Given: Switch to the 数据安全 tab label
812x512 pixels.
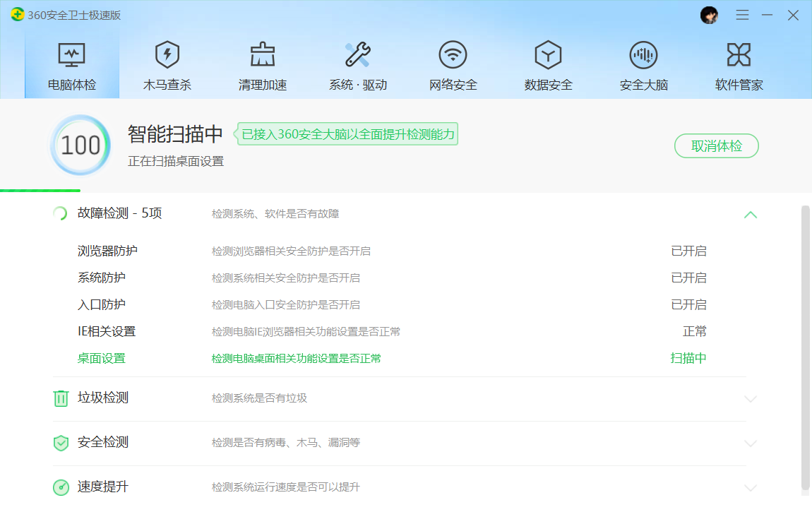Looking at the screenshot, I should (549, 85).
